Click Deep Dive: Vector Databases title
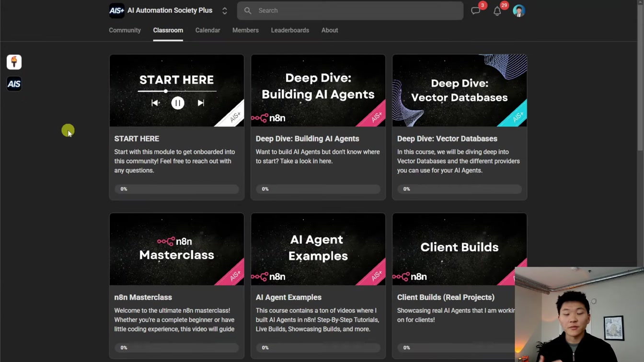This screenshot has height=362, width=644. click(447, 138)
